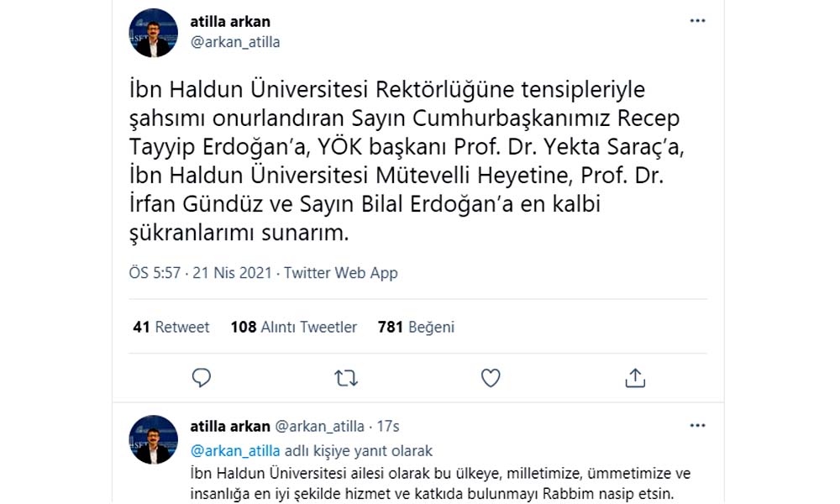Click the main tweet author's profile photo

point(154,33)
